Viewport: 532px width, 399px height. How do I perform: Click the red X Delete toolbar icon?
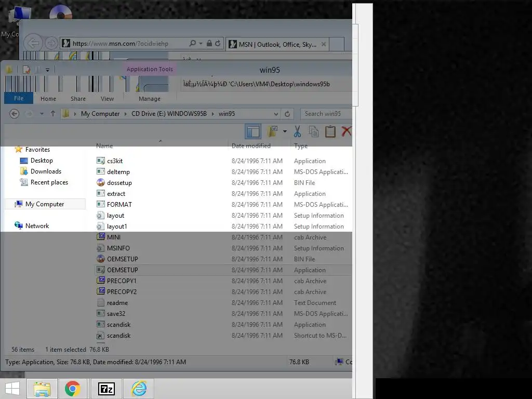coord(347,131)
